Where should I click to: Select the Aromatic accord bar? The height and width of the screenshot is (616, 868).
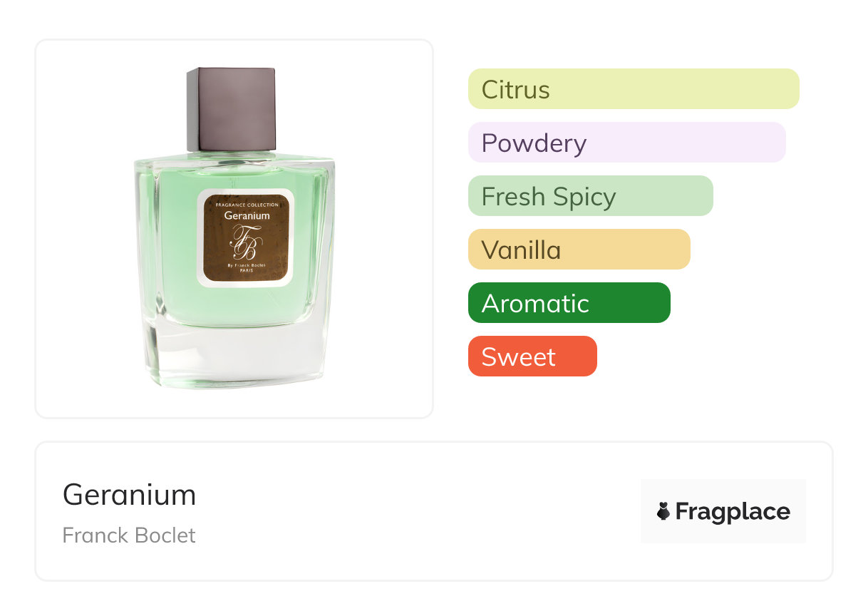569,303
